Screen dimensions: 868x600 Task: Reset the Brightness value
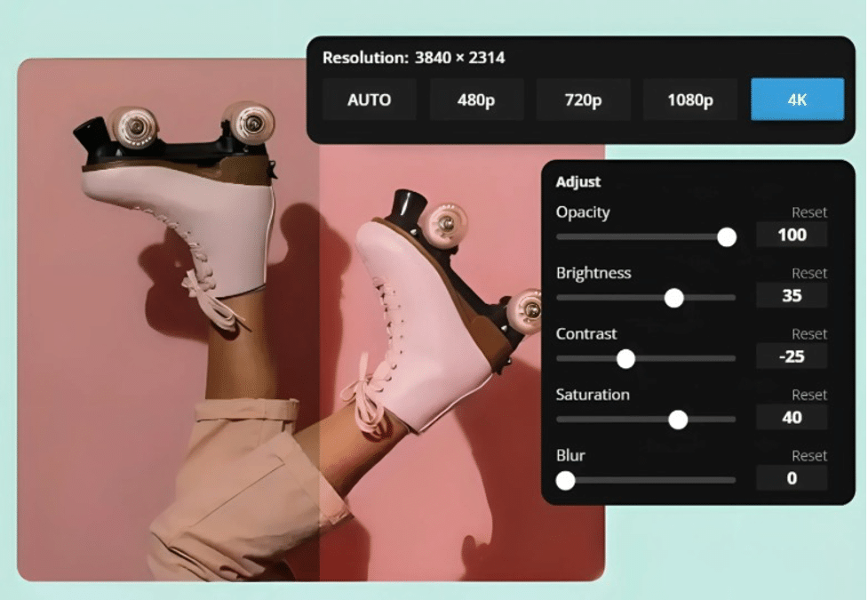click(809, 273)
